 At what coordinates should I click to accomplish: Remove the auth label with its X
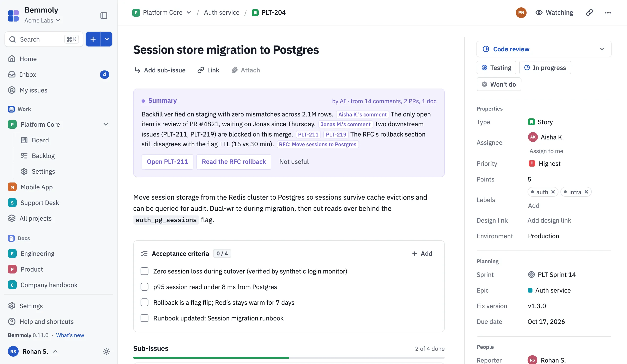point(553,192)
